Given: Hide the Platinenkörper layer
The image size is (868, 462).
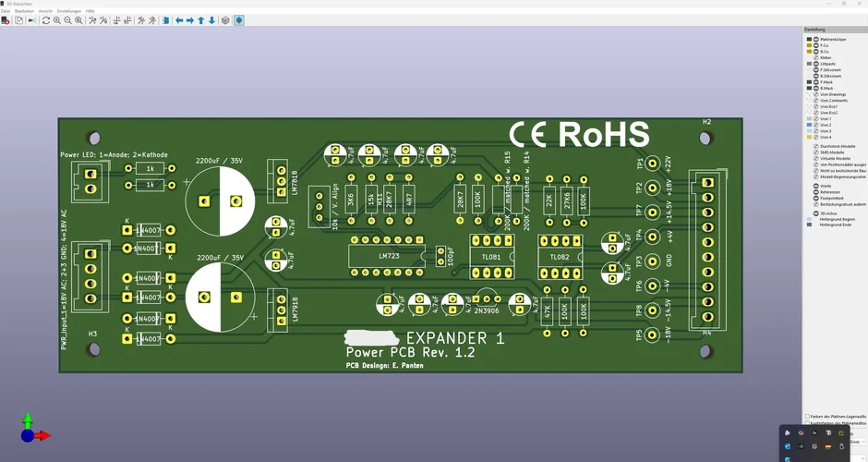Looking at the screenshot, I should click(x=816, y=40).
